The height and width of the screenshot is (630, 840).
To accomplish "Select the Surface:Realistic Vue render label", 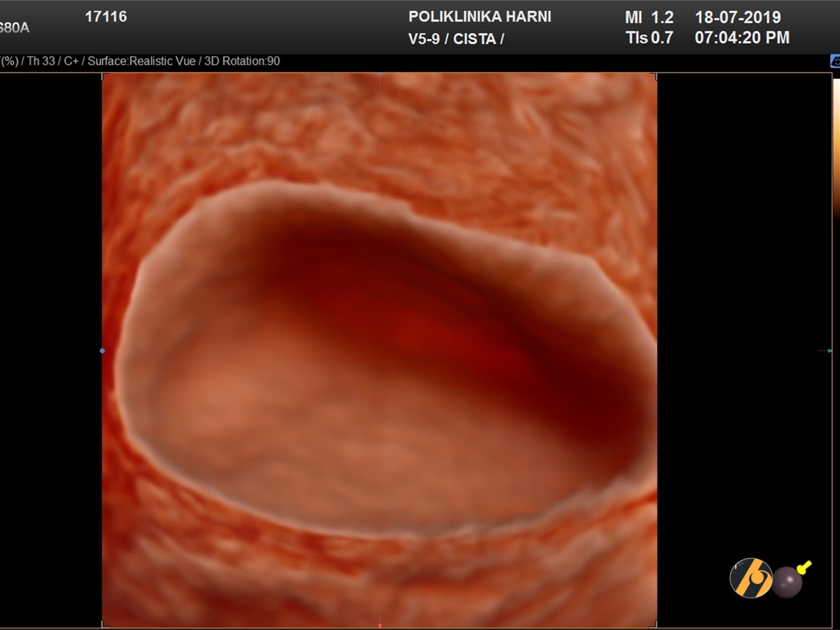I will point(141,61).
